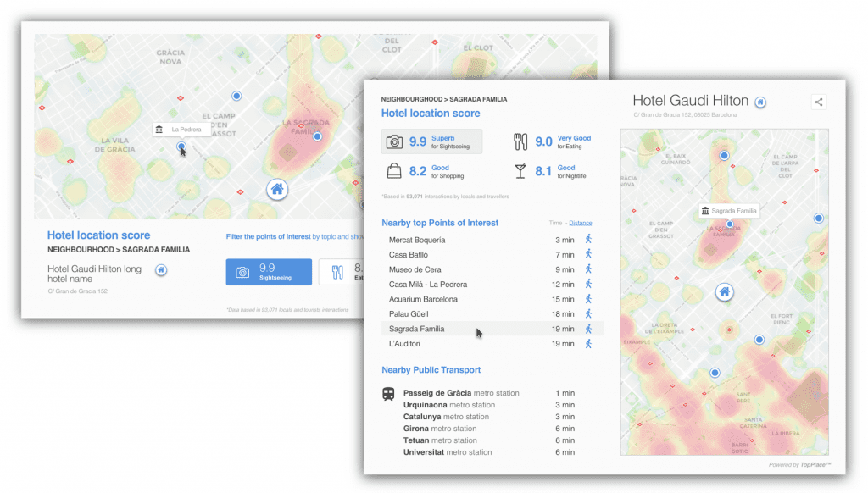The image size is (868, 493).
Task: Select the camera Sightseeing score icon
Action: click(394, 141)
